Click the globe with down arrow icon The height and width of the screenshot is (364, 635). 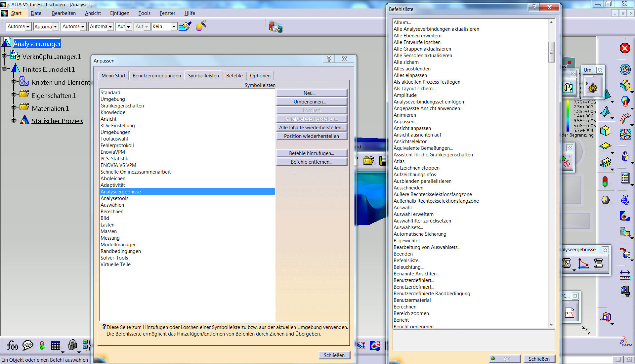pos(625,101)
